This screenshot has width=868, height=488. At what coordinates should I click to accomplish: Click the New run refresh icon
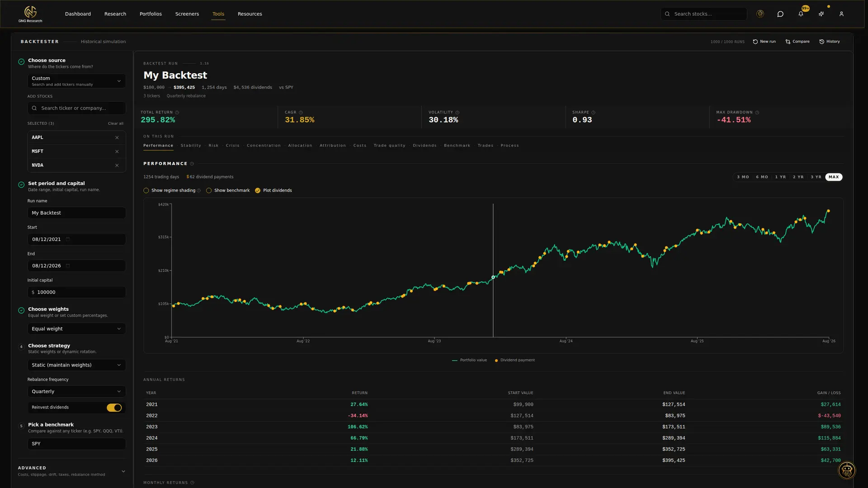coord(755,42)
